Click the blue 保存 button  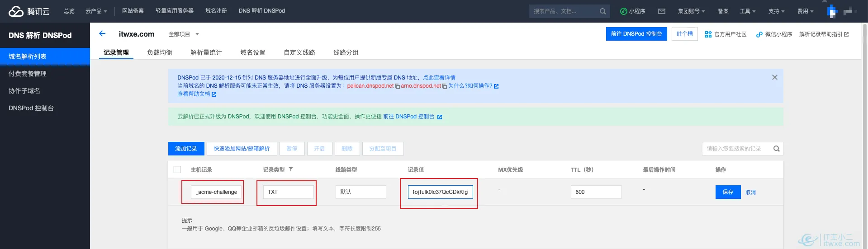tap(728, 192)
